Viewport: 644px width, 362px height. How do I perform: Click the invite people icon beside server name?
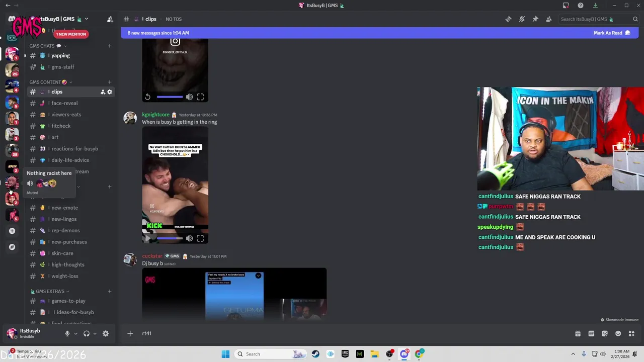pos(110,19)
